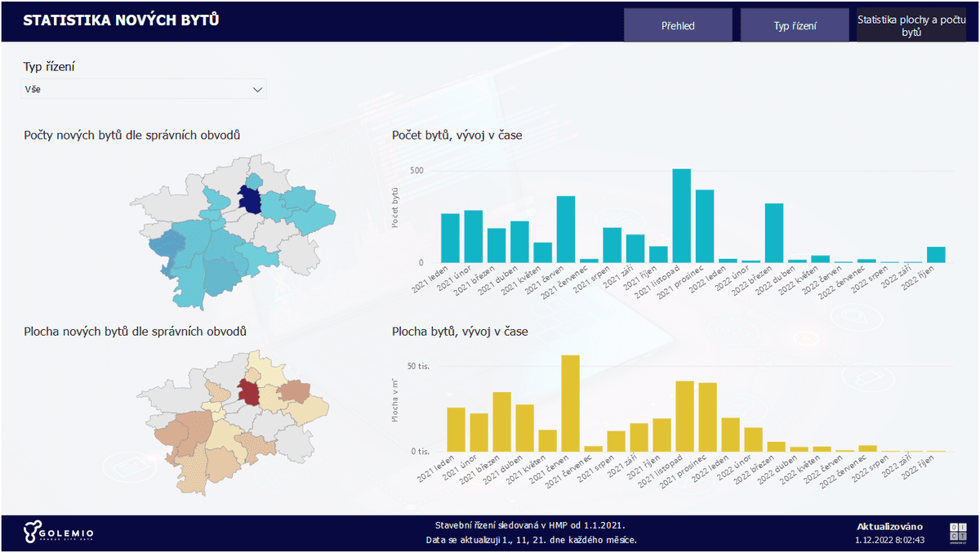Screen dimensions: 980x553
Task: Select the 2022 říjen teal bar in count chart
Action: [936, 255]
